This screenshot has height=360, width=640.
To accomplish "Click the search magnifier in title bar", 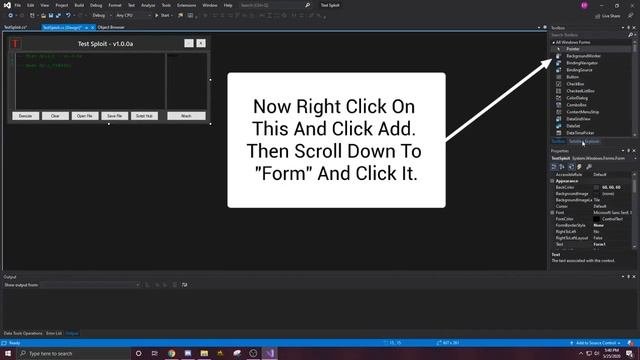I will coord(307,5).
